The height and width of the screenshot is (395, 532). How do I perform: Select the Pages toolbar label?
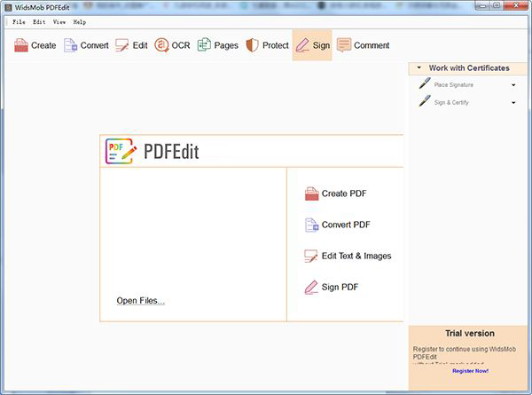pos(226,45)
